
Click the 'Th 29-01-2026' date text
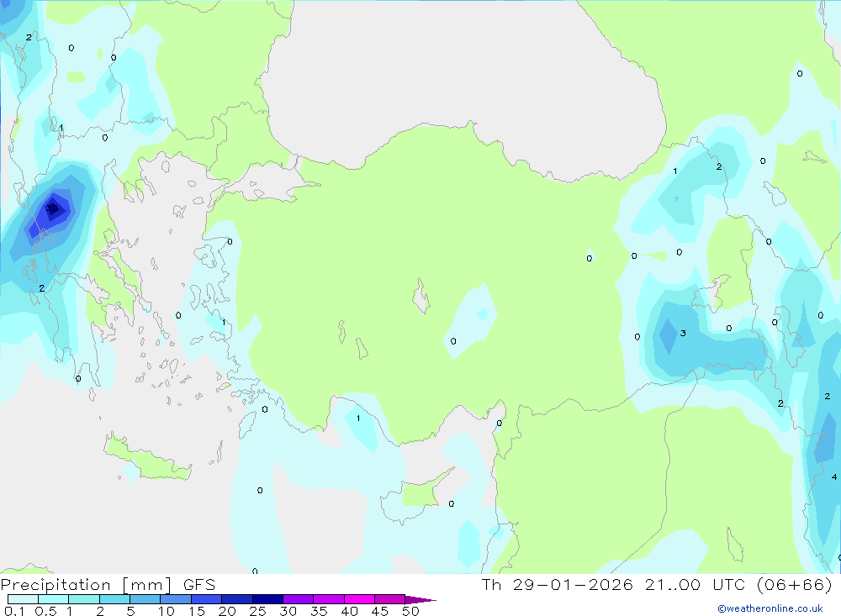pyautogui.click(x=558, y=584)
